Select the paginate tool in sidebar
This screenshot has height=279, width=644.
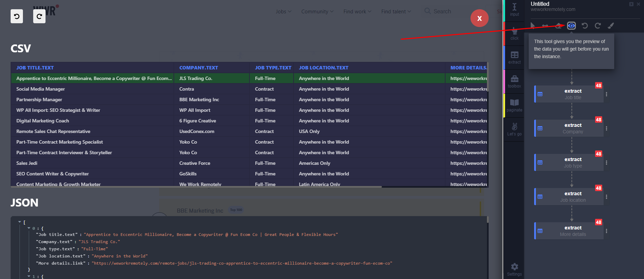click(x=514, y=105)
